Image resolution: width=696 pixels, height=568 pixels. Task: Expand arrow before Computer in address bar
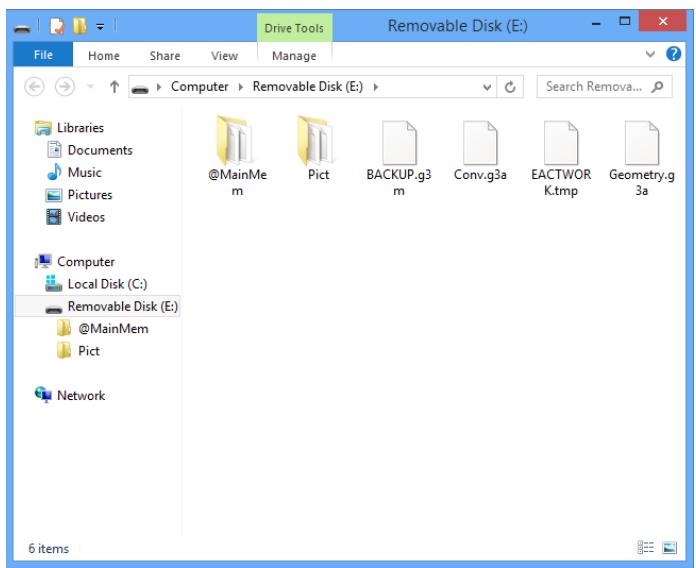point(158,87)
